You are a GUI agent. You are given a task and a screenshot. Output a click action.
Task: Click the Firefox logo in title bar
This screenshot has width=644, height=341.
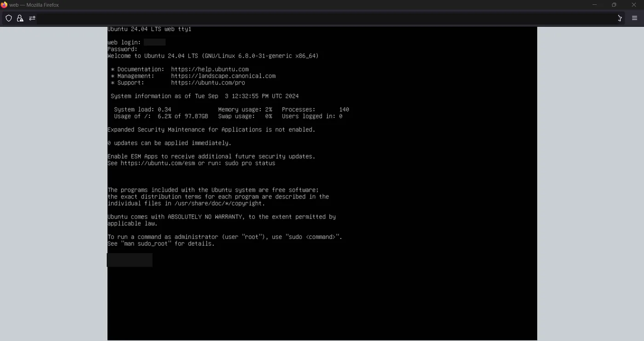(x=4, y=5)
